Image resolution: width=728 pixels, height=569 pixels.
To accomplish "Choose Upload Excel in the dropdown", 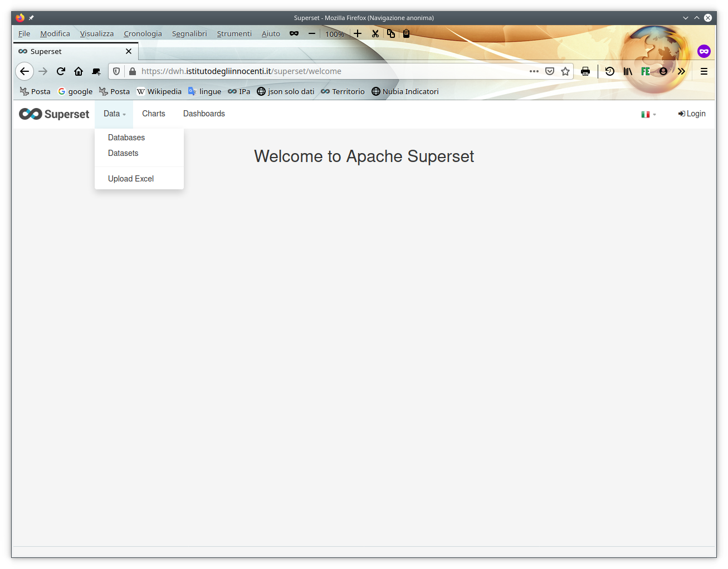I will click(131, 179).
